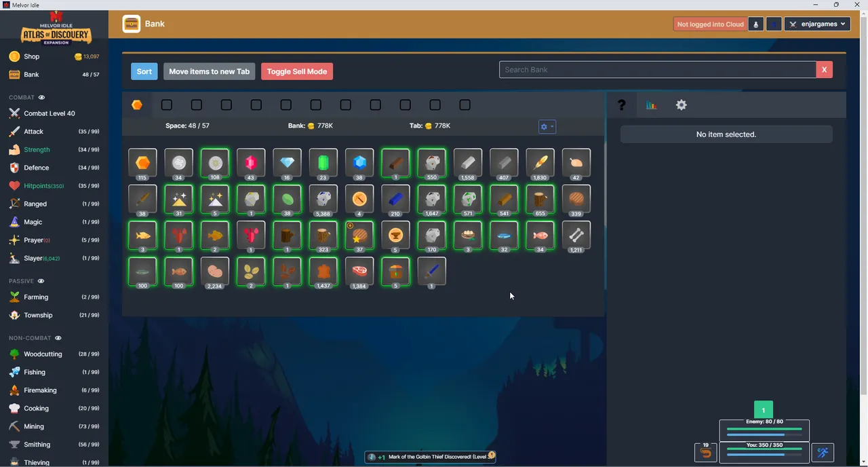This screenshot has height=467, width=868.
Task: Open the Cooking skill page
Action: pos(54,408)
